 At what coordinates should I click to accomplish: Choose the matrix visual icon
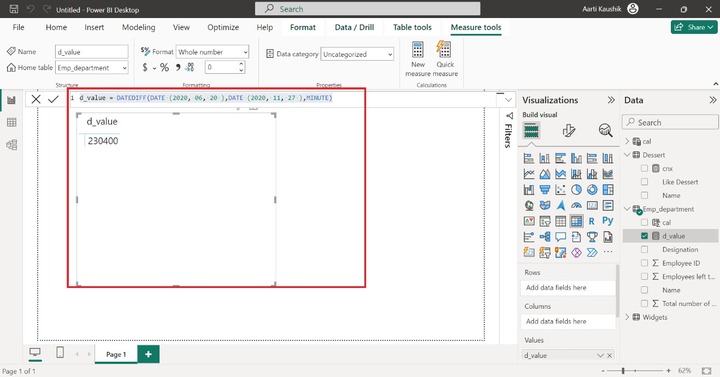(576, 221)
